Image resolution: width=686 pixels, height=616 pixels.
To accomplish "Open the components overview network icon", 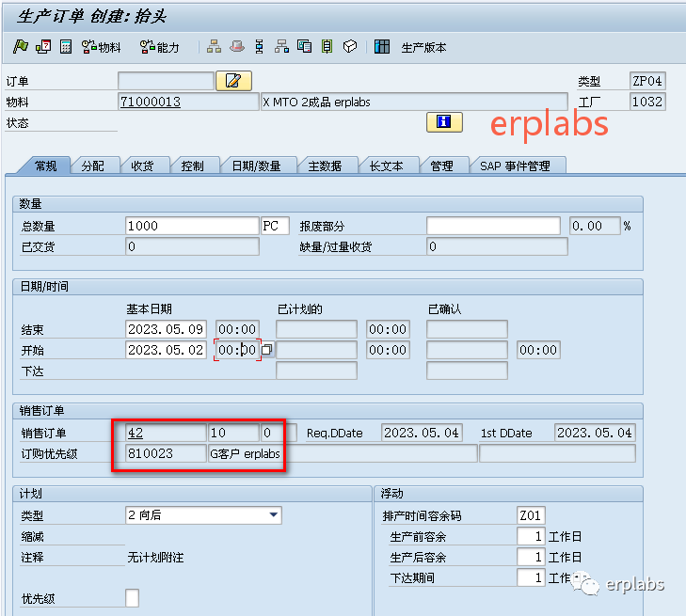I will coord(281,46).
